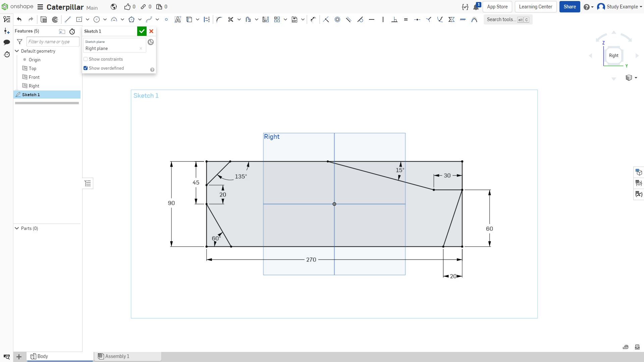This screenshot has width=644, height=362.
Task: Select Sketch 1 in feature list
Action: [47, 95]
